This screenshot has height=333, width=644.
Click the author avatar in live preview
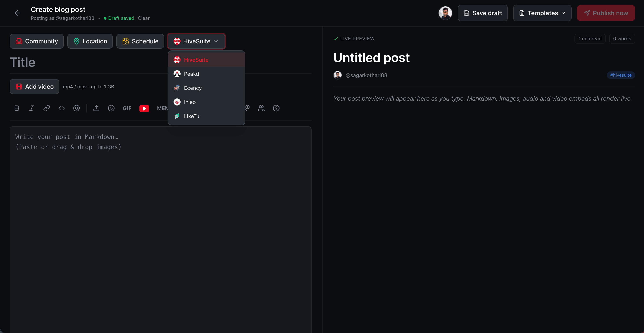(x=337, y=75)
